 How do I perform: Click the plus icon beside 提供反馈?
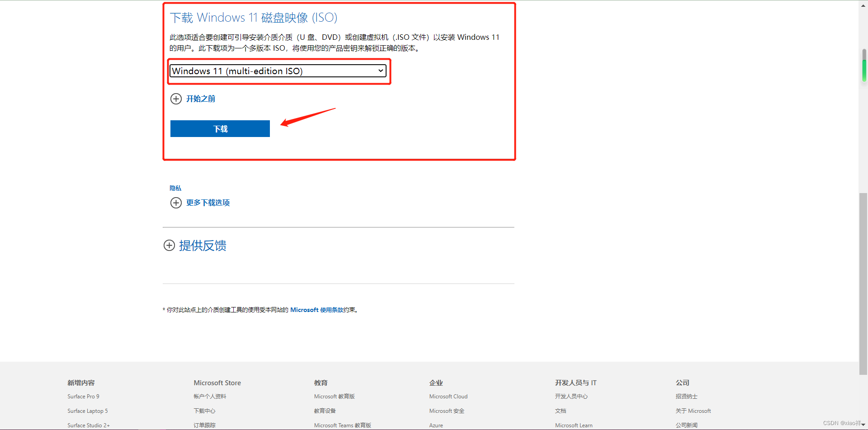[x=169, y=245]
